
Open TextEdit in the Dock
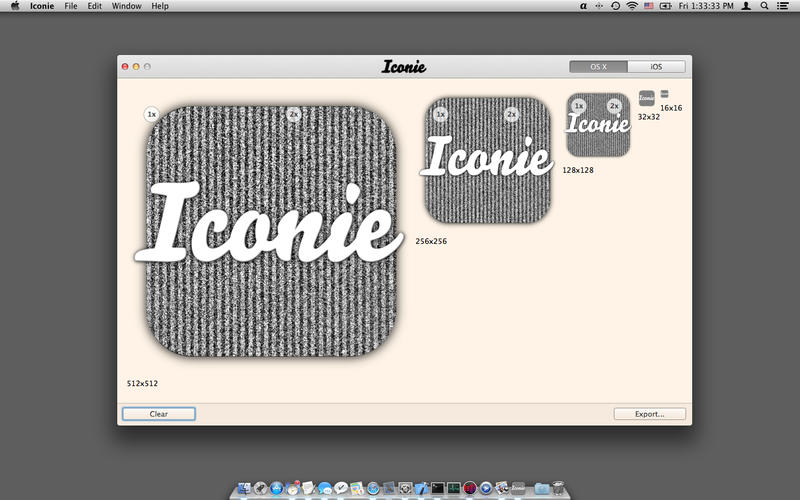pos(308,488)
